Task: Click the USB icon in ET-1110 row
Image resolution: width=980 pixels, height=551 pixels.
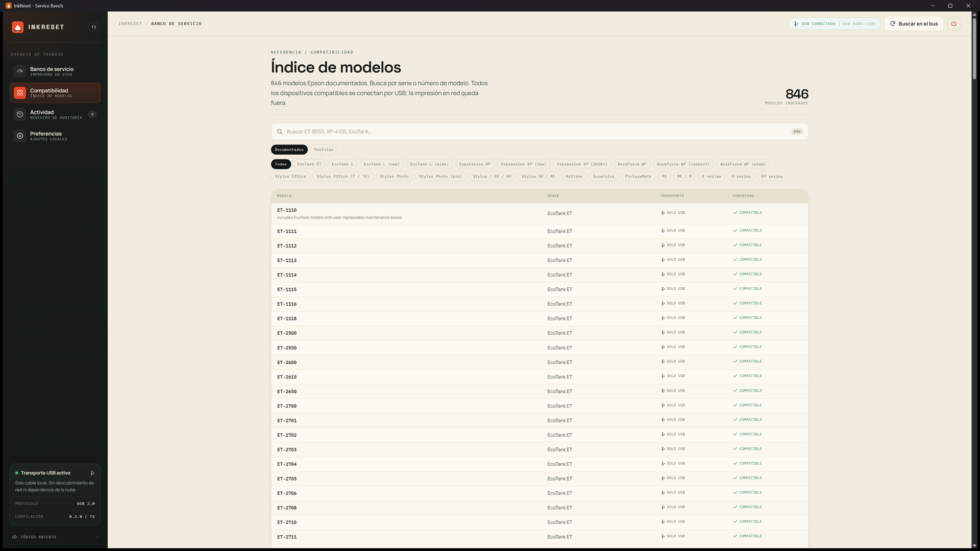Action: click(x=663, y=213)
